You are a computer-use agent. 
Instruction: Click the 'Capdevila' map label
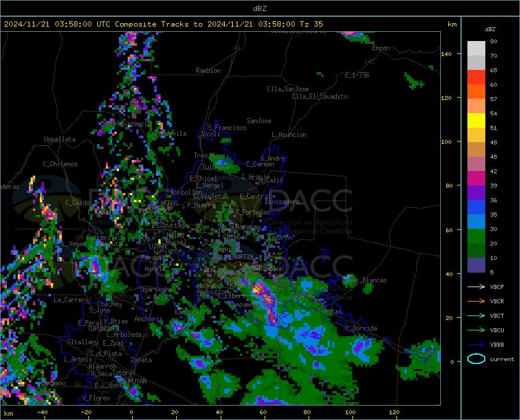coord(170,133)
